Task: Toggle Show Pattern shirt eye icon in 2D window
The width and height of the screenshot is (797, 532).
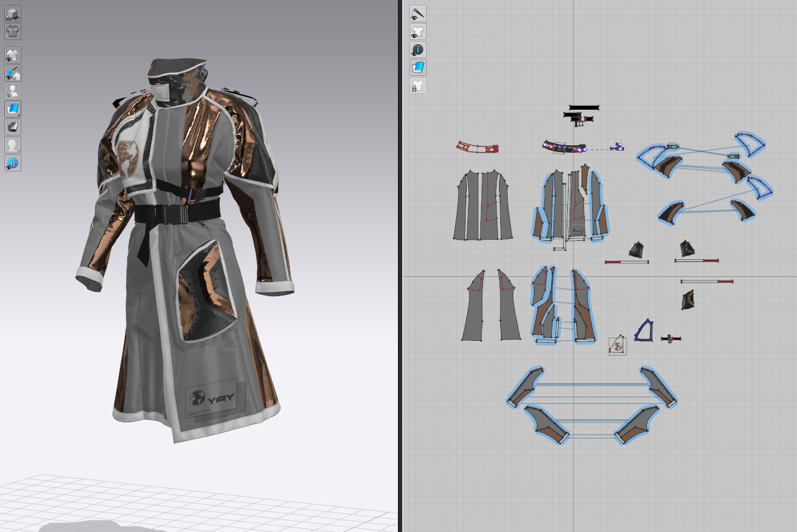Action: (x=418, y=31)
